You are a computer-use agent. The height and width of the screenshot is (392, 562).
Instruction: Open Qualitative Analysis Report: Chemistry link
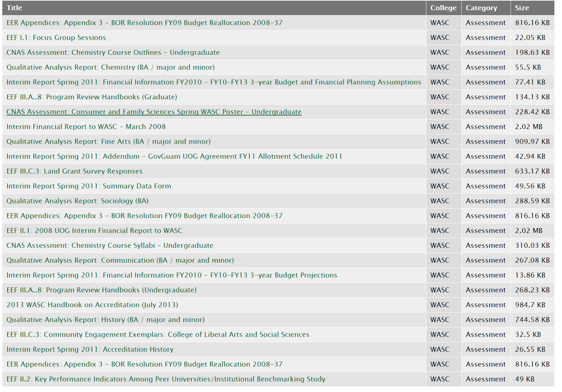(111, 67)
